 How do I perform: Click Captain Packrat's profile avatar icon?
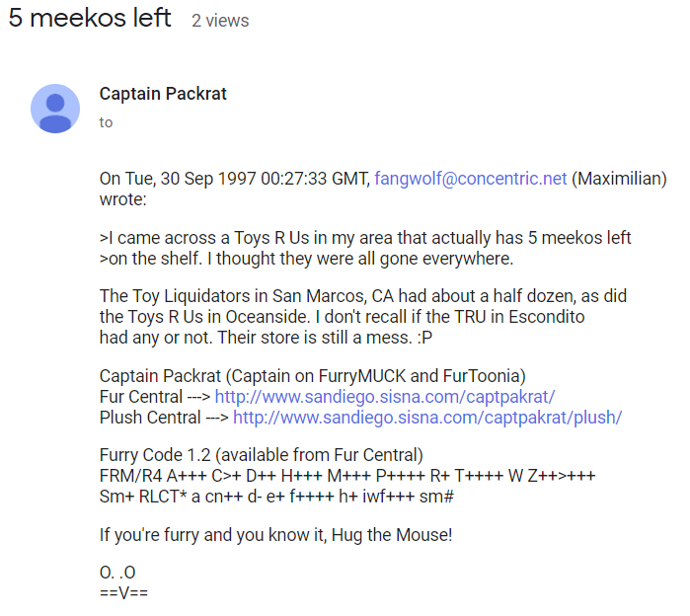(x=55, y=109)
